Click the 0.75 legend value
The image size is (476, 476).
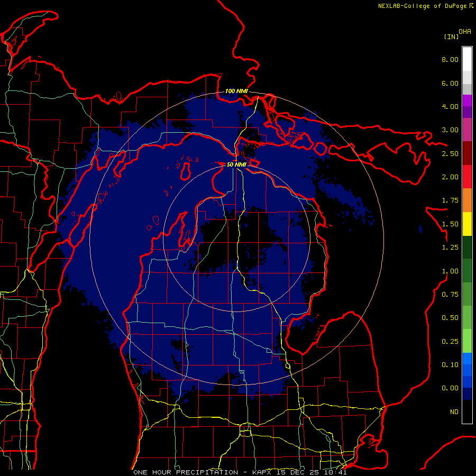tap(450, 295)
